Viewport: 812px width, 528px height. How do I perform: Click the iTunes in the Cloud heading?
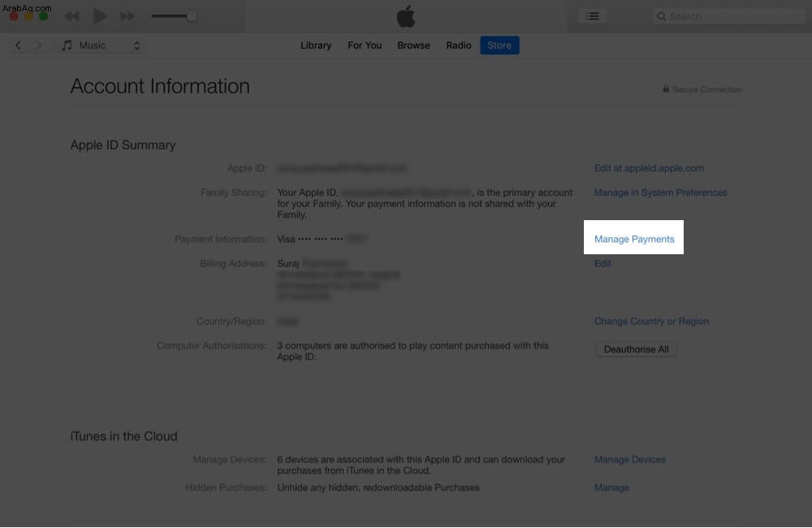[x=123, y=436]
